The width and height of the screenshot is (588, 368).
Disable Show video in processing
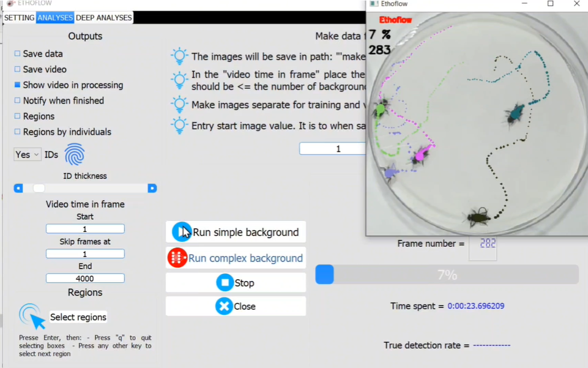click(16, 85)
